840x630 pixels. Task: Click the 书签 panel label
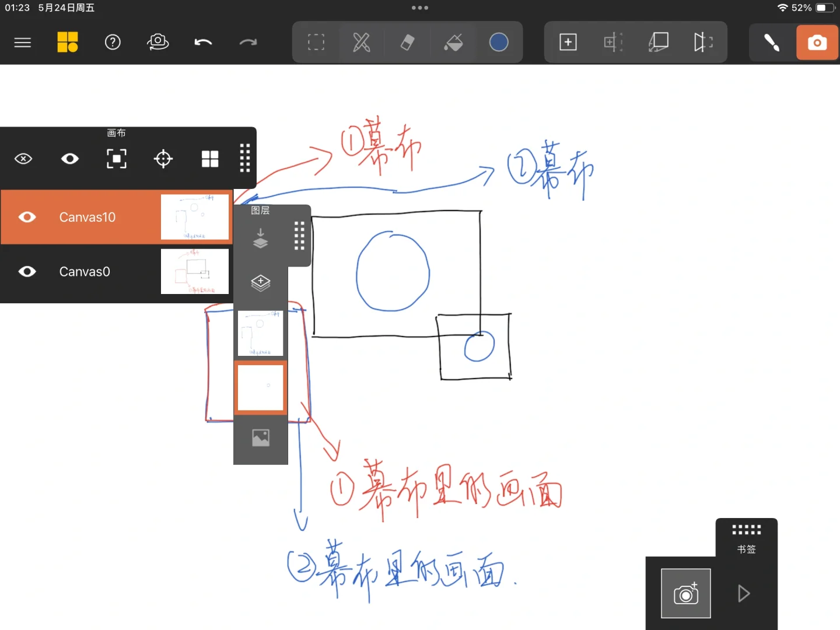747,549
